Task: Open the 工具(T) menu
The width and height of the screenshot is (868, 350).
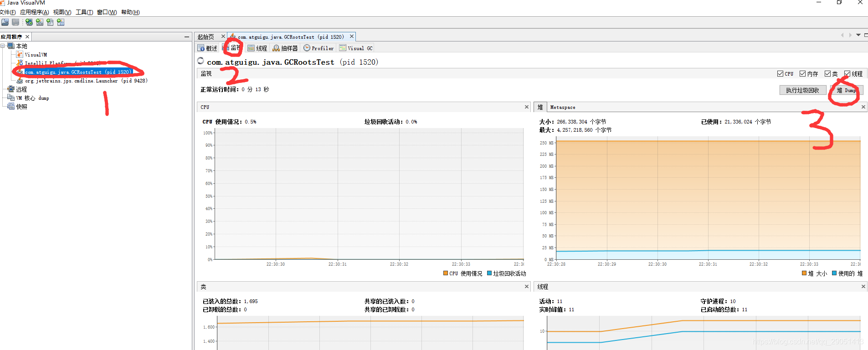Action: [84, 12]
